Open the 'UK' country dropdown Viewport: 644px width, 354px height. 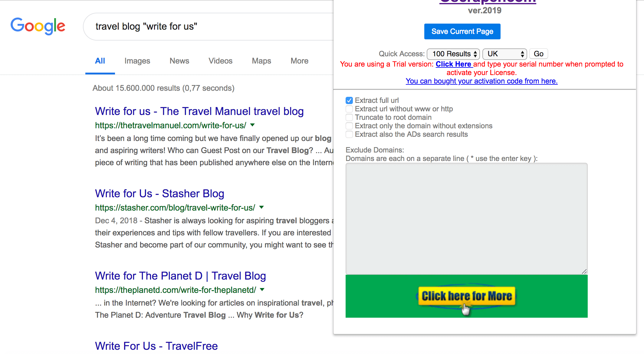tap(505, 54)
